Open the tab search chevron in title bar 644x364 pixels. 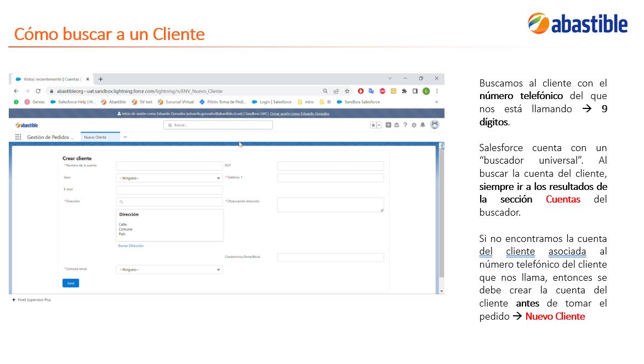coord(390,78)
